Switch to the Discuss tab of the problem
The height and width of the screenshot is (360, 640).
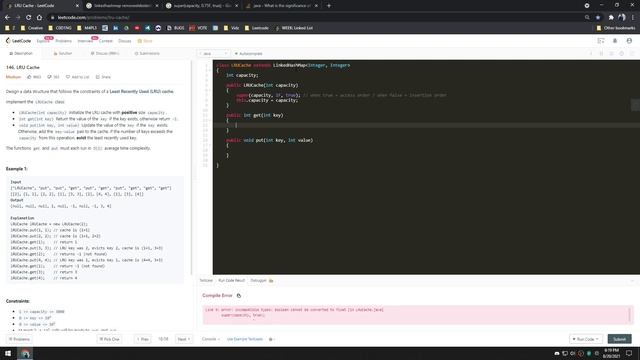pyautogui.click(x=105, y=53)
